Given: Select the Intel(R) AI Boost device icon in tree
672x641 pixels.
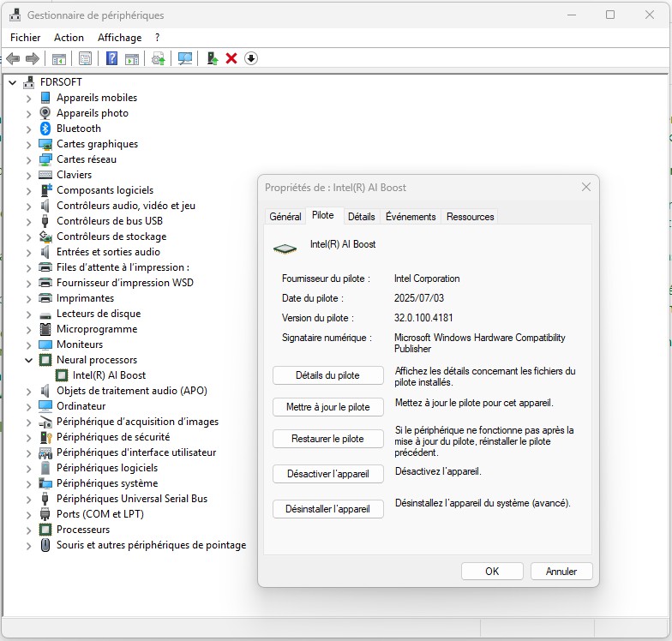Looking at the screenshot, I should [x=62, y=375].
